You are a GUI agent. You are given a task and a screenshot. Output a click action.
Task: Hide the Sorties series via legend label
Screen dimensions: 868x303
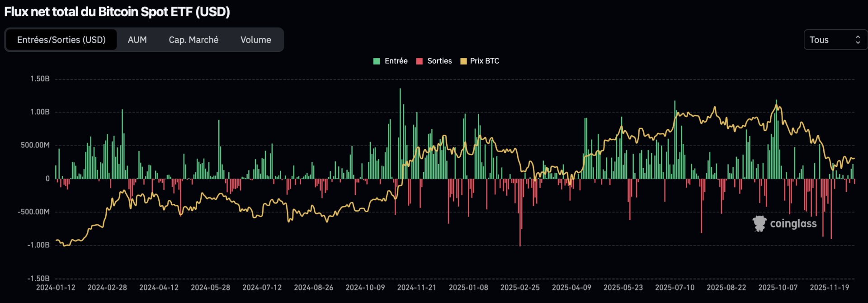coord(439,61)
